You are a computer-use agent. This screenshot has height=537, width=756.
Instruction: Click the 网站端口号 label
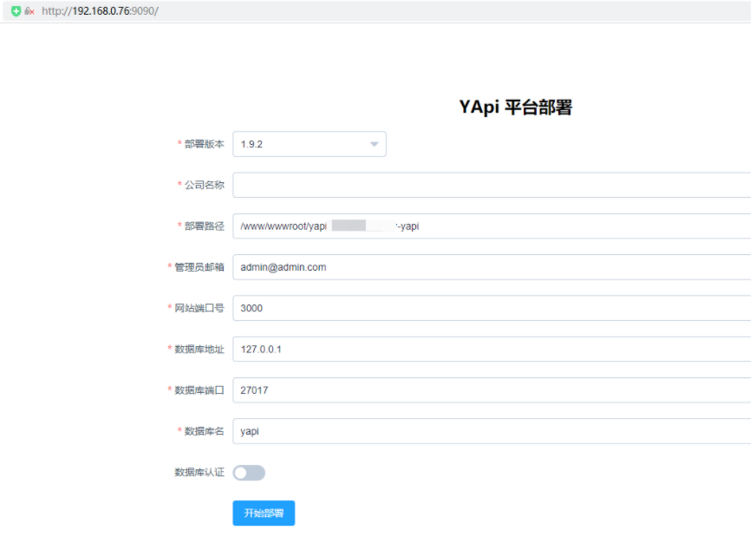click(x=199, y=308)
